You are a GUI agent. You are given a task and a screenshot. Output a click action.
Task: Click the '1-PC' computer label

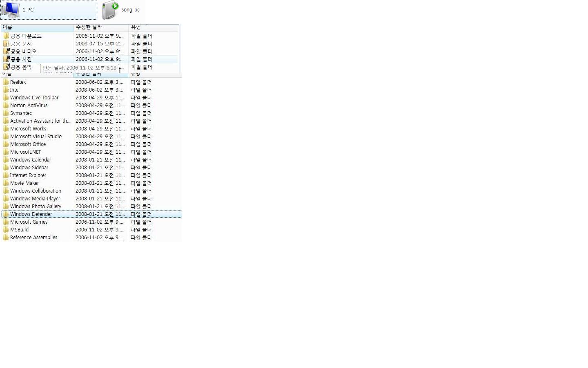pyautogui.click(x=28, y=9)
